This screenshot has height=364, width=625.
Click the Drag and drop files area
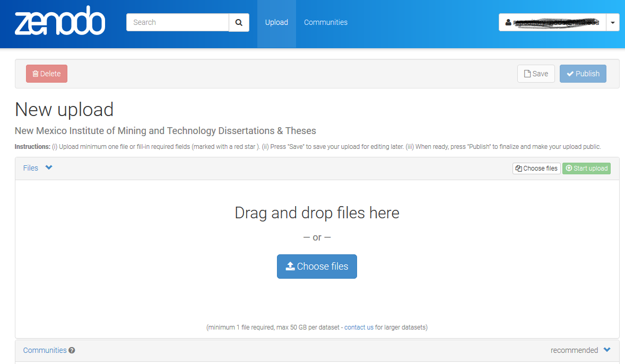click(317, 213)
